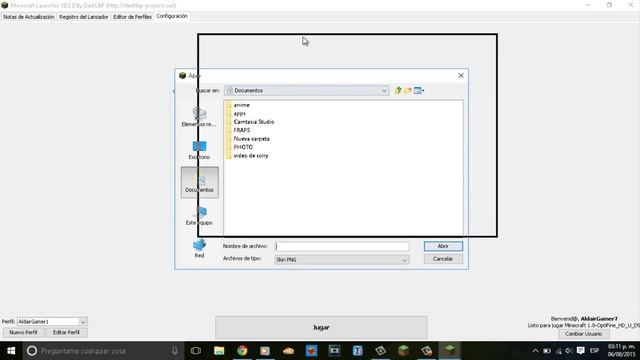Select Documentos in the dialog sidebar
Viewport: 640px width, 360px height.
coord(200,182)
